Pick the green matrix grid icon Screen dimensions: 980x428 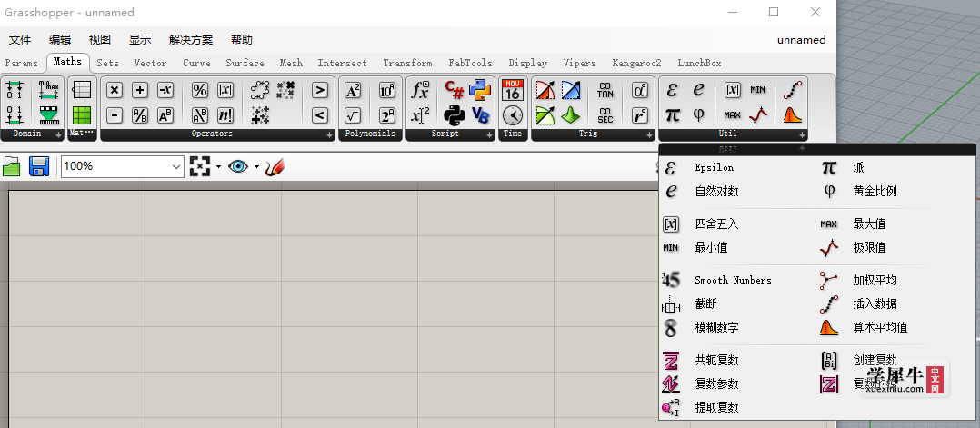82,115
